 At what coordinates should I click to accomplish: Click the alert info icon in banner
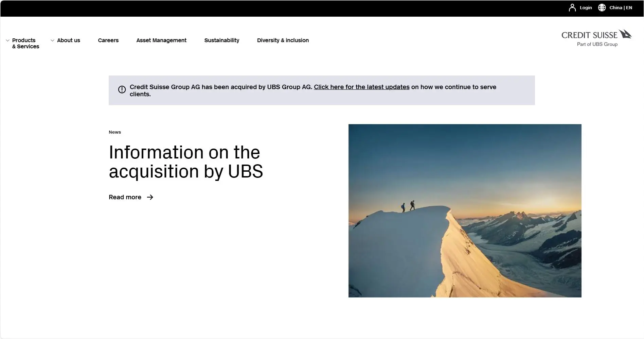point(122,89)
